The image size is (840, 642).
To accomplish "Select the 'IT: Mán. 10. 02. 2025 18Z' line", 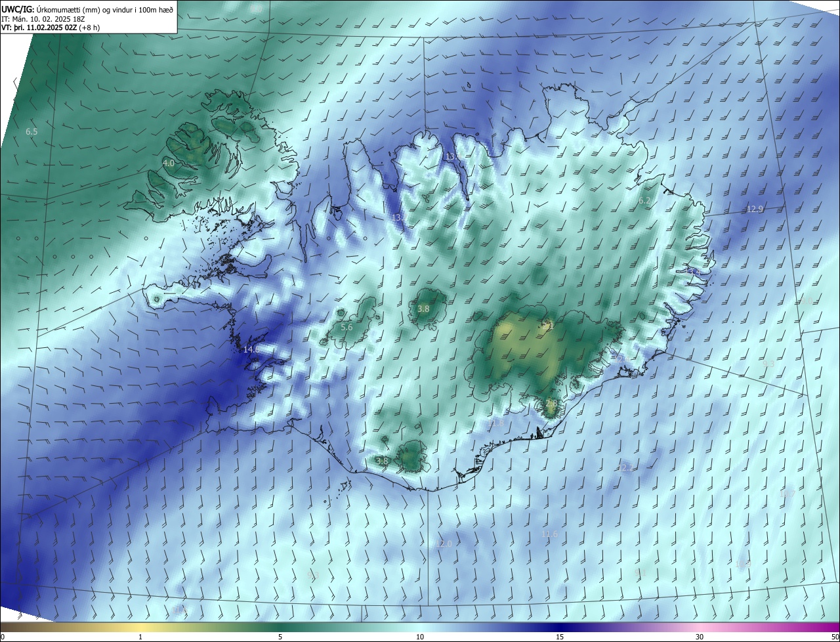I will coord(44,18).
